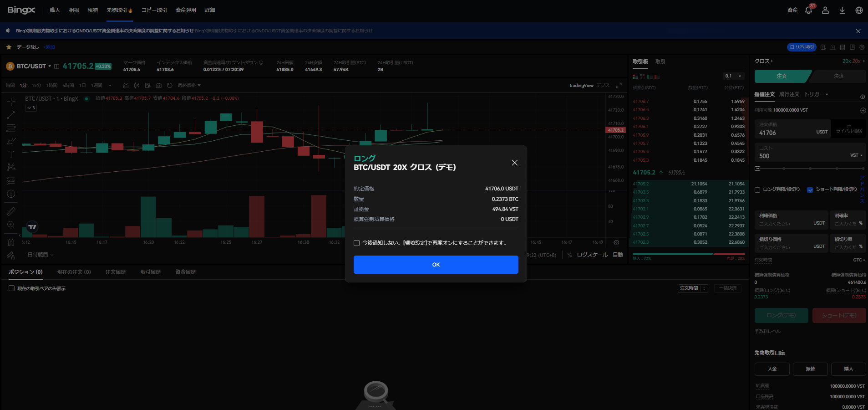868x410 pixels.
Task: Open the 20x leverage selector
Action: click(853, 61)
